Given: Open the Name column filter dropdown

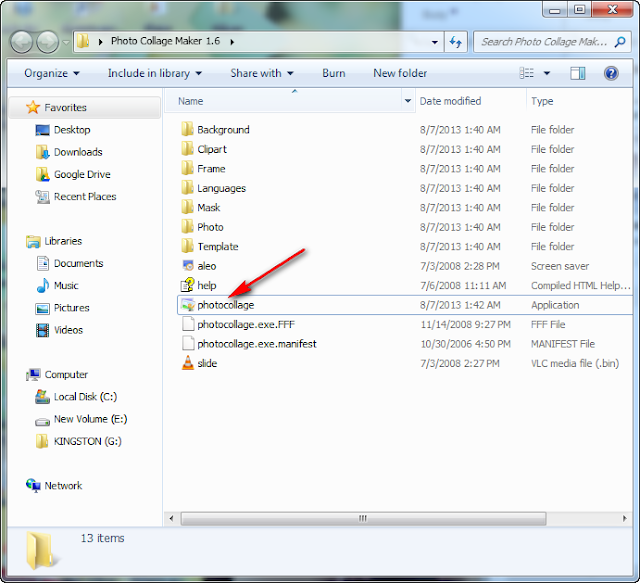Looking at the screenshot, I should pyautogui.click(x=408, y=101).
